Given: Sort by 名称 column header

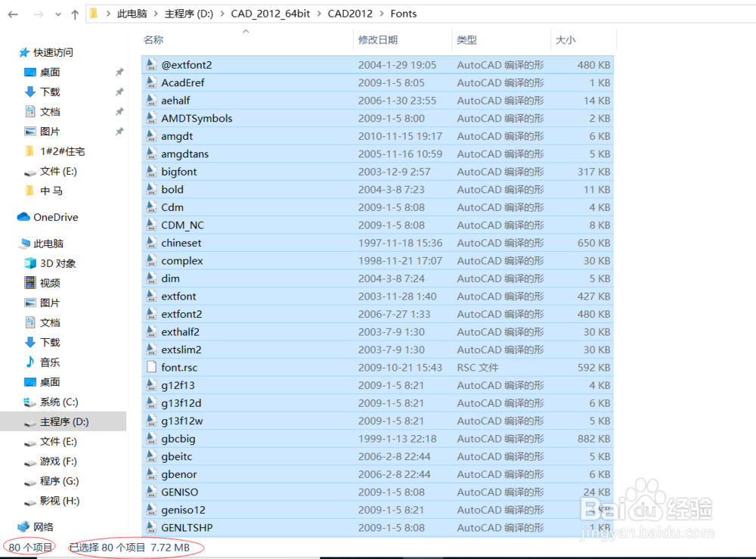Looking at the screenshot, I should tap(153, 40).
